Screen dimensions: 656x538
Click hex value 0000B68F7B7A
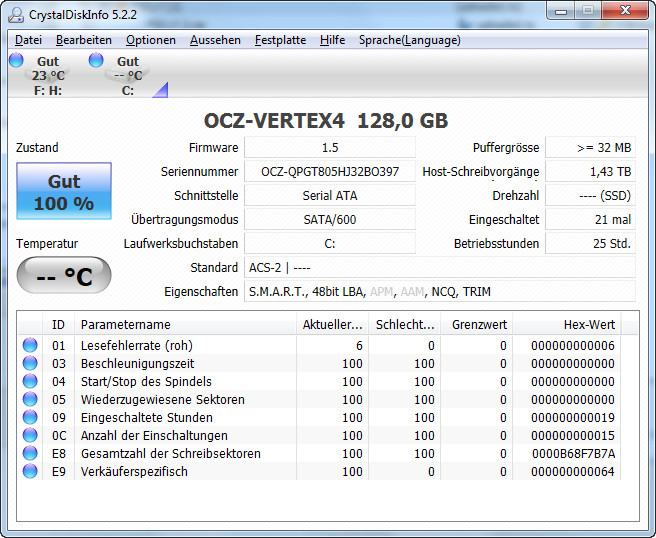coord(574,453)
